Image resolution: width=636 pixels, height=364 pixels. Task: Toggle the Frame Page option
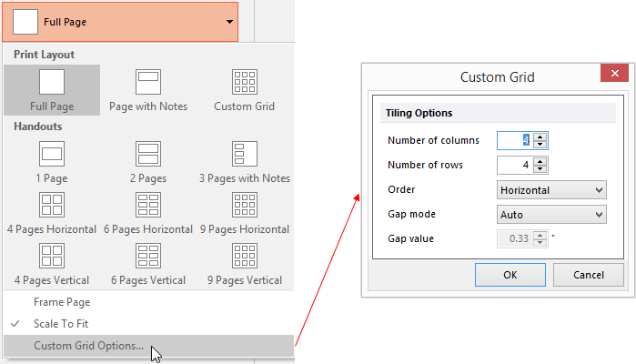[x=62, y=301]
